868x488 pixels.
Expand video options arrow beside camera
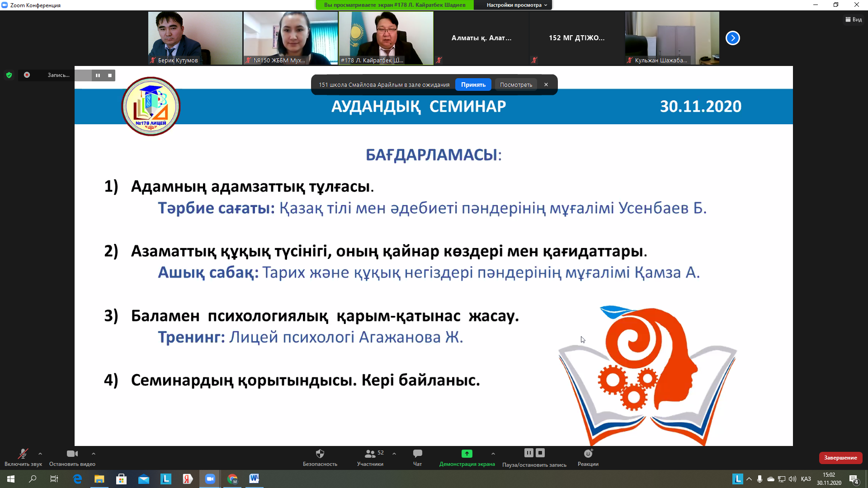(x=94, y=454)
